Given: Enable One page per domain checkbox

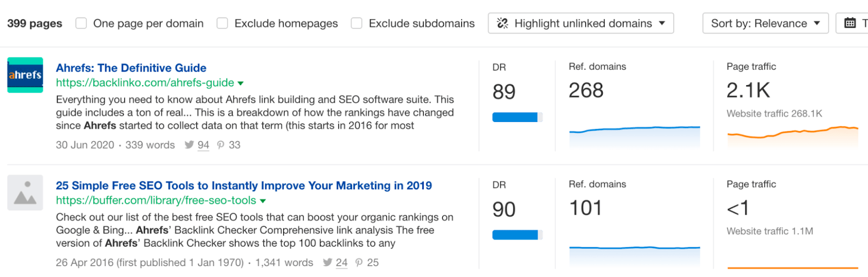Looking at the screenshot, I should pyautogui.click(x=81, y=23).
